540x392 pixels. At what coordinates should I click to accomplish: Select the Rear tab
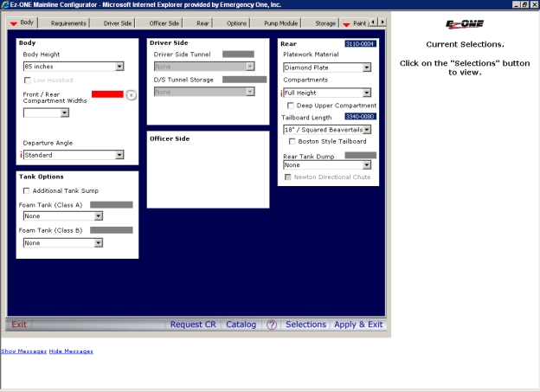[x=202, y=23]
